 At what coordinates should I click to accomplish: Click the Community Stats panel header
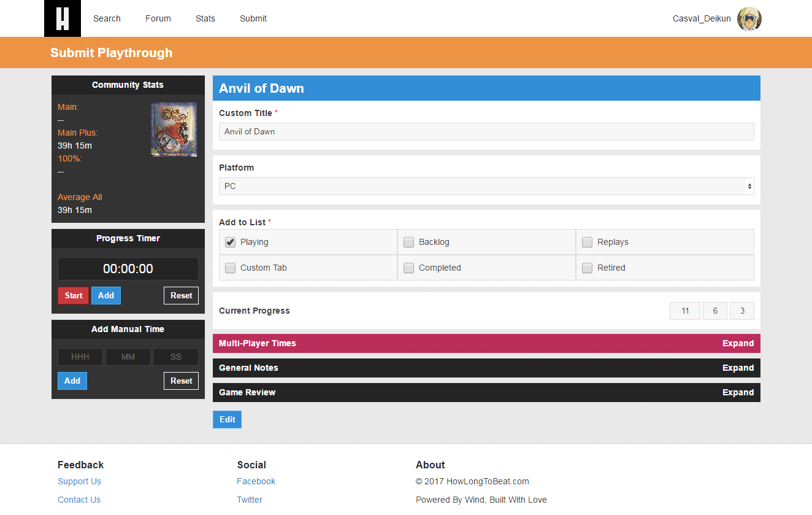tap(128, 85)
